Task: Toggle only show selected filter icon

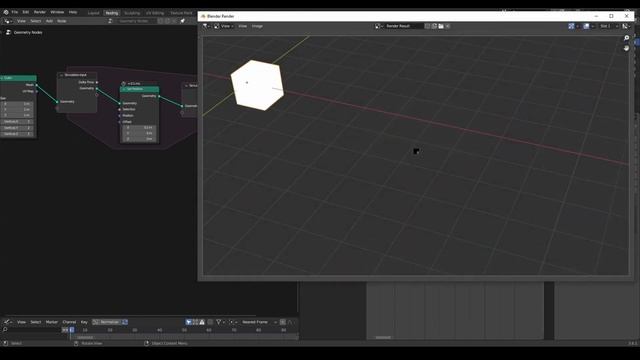Action: pyautogui.click(x=189, y=322)
